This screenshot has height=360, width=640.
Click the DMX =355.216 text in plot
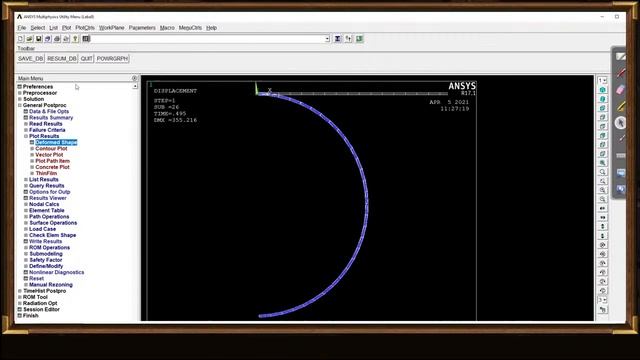[175, 120]
